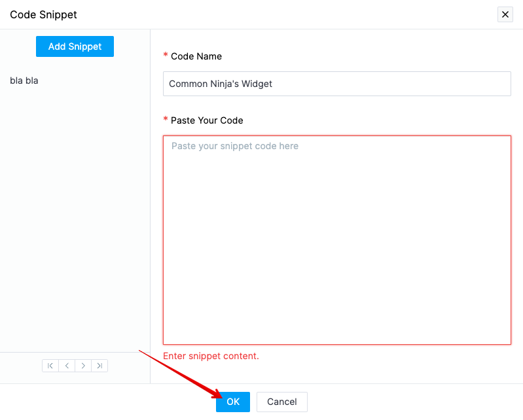Click the empty snippet list area below "bla bla"
The width and height of the screenshot is (523, 420).
pyautogui.click(x=75, y=216)
